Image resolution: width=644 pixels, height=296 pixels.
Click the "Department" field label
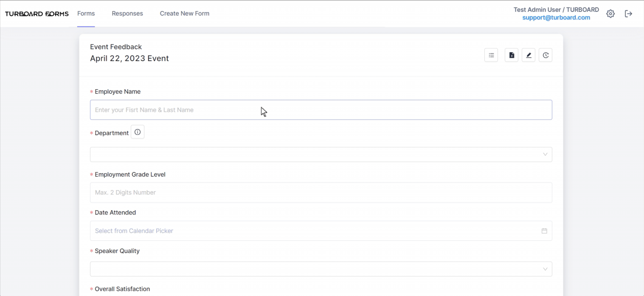[112, 133]
